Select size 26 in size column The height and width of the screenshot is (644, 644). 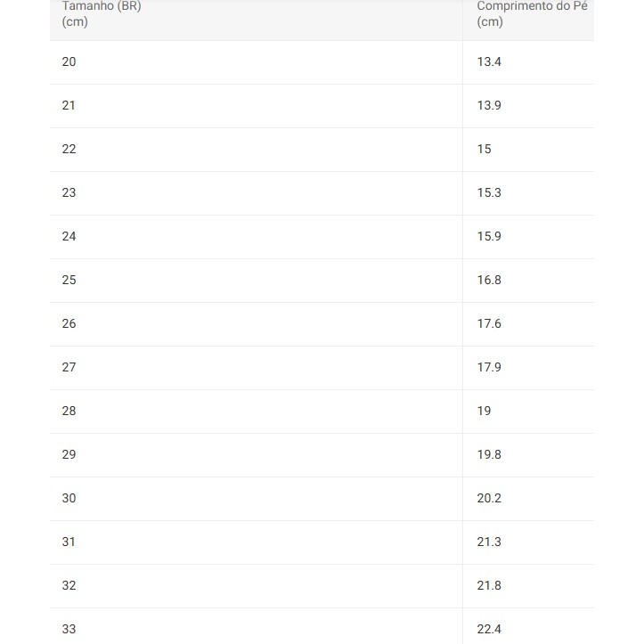point(69,323)
